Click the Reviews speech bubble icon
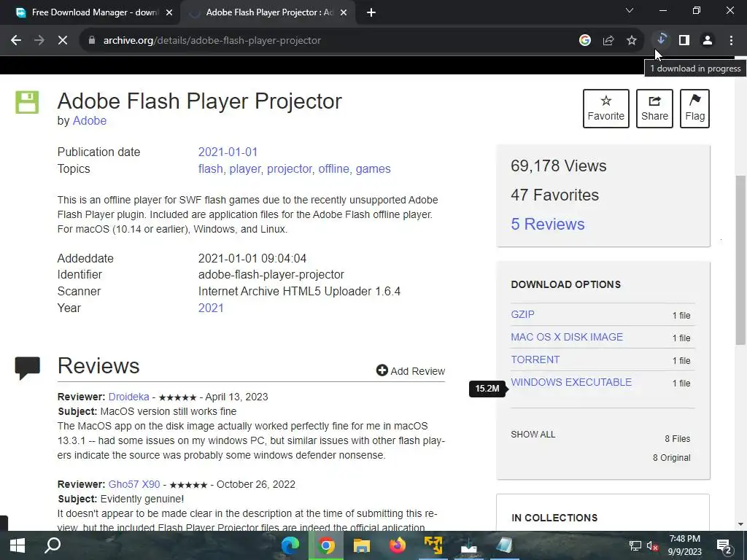747x560 pixels. pyautogui.click(x=27, y=367)
